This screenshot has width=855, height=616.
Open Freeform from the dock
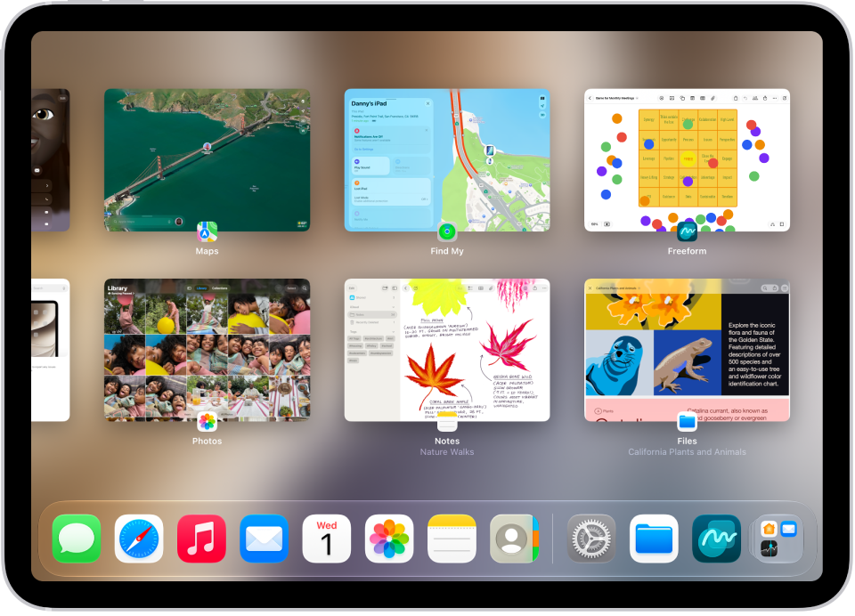[716, 539]
